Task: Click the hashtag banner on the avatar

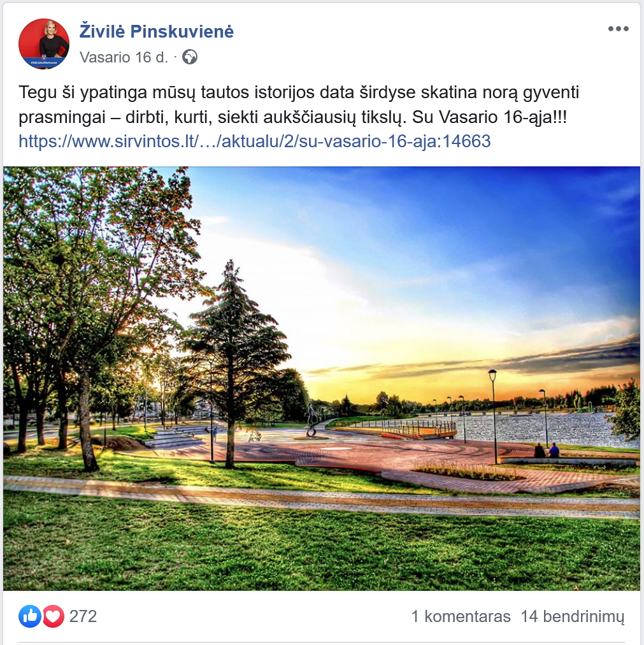Action: [x=43, y=62]
